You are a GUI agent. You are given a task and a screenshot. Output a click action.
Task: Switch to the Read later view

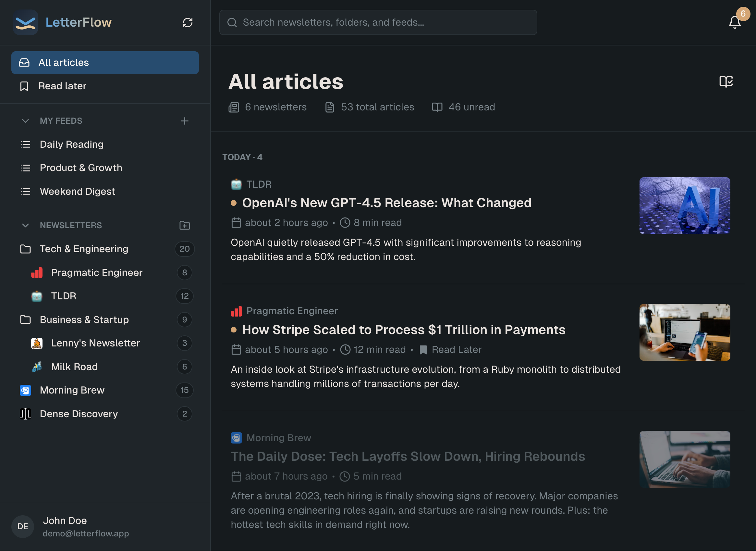click(x=62, y=86)
